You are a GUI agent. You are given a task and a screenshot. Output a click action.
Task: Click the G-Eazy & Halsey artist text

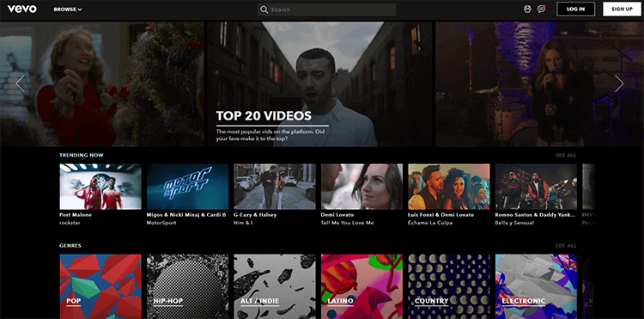pyautogui.click(x=255, y=215)
